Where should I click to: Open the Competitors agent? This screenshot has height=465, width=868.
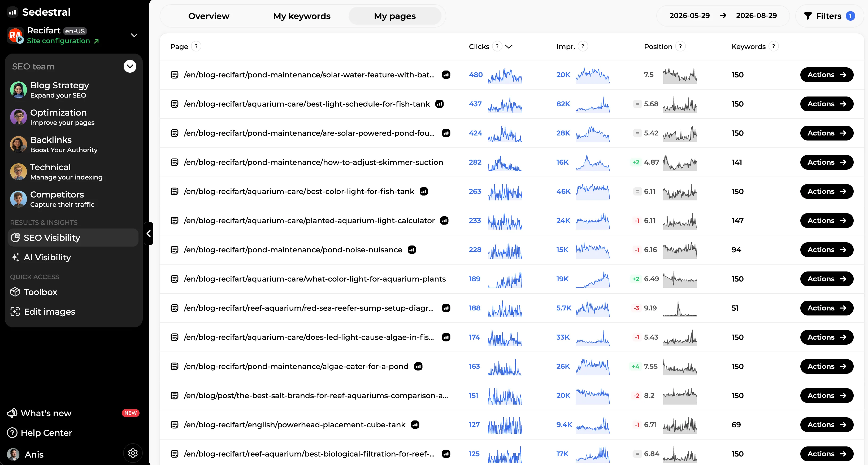click(x=73, y=199)
